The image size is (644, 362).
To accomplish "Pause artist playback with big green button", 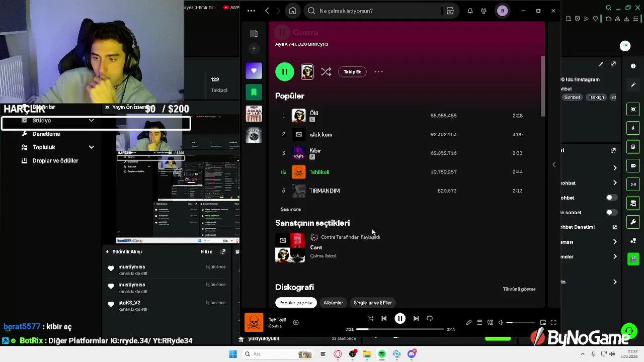I will [x=285, y=72].
